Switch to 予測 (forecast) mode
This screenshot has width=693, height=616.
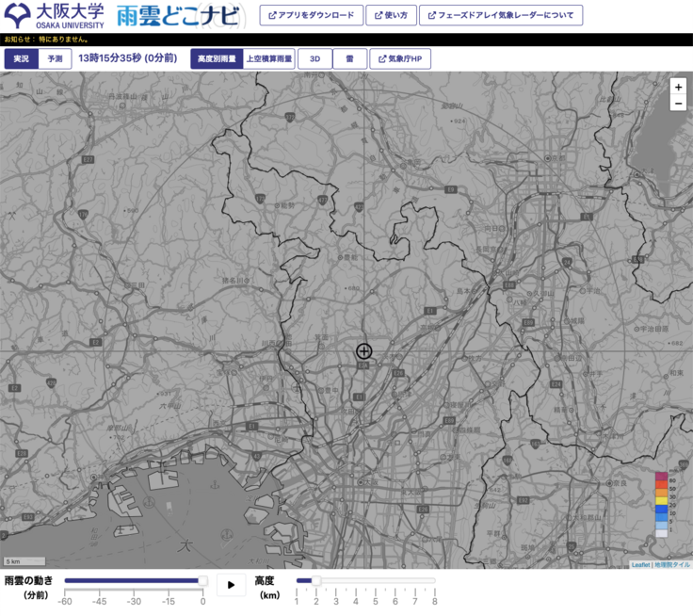click(55, 58)
